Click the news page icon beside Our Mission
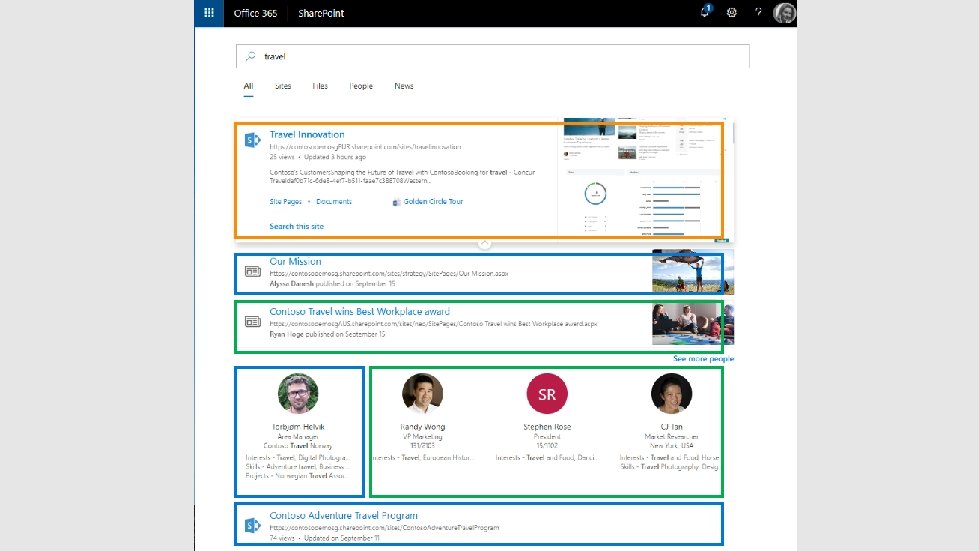The image size is (979, 551). tap(252, 271)
